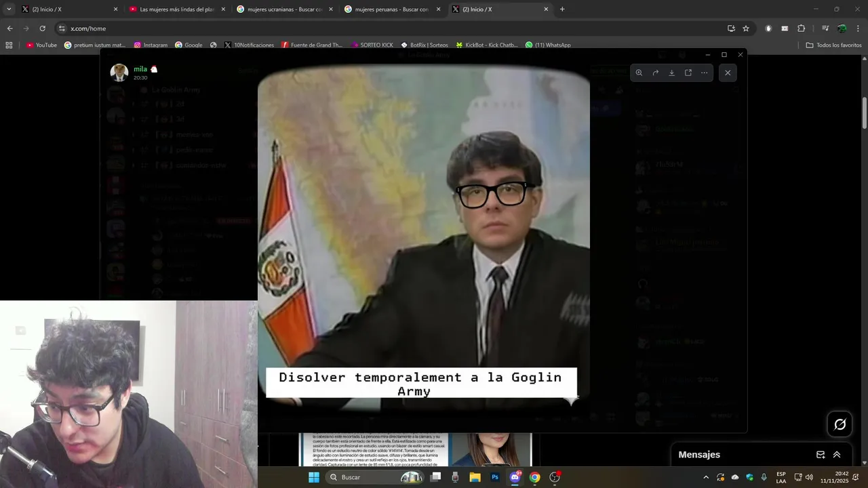Open image in browser via pop-out icon
This screenshot has width=868, height=488.
[x=688, y=73]
